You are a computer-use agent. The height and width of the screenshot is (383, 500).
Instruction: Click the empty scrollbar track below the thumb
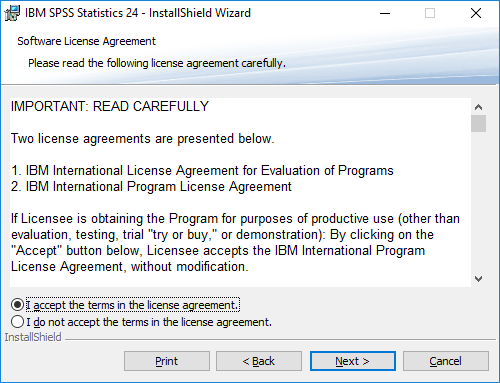click(479, 201)
